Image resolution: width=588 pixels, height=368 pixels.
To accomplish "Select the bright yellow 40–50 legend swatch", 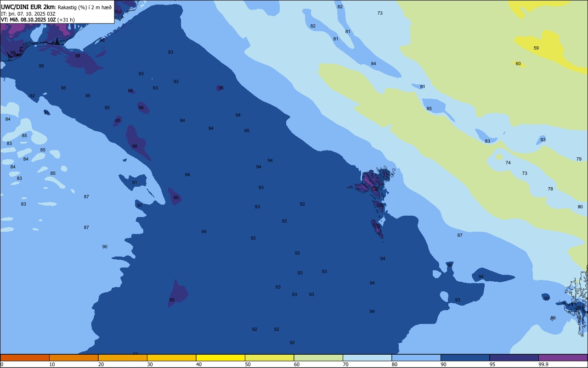I will click(220, 357).
